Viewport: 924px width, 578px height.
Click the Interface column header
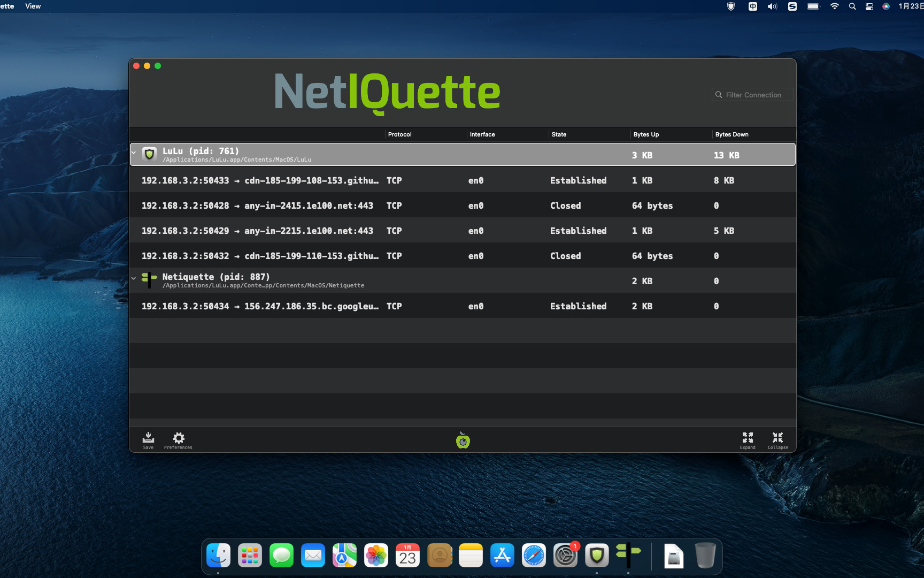point(482,134)
